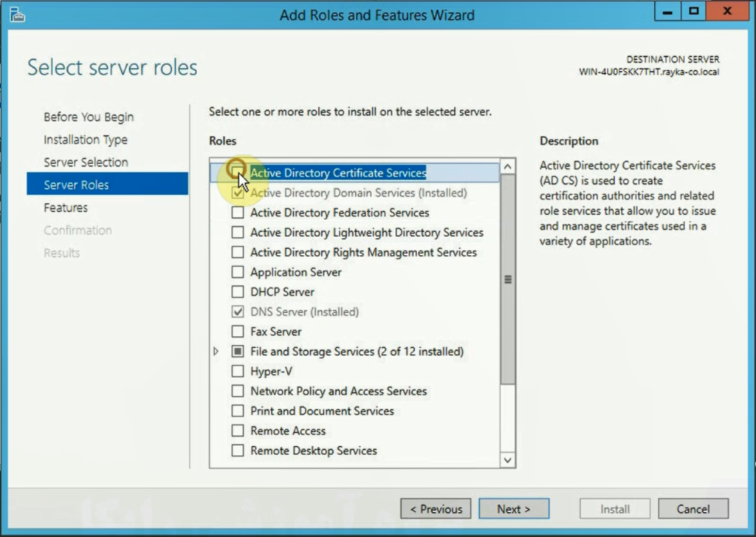Select the Remote Access role label
Image resolution: width=756 pixels, height=537 pixels.
pos(289,431)
